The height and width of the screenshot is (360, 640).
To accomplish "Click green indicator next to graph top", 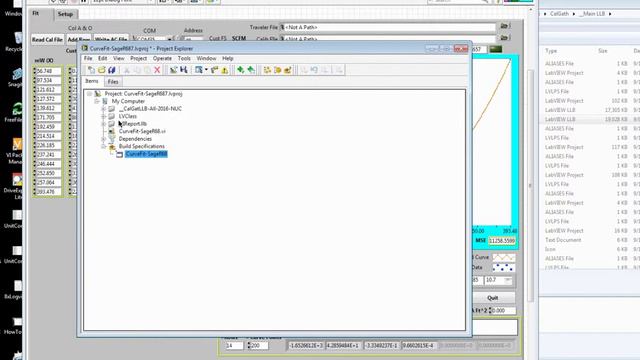I will tap(496, 49).
